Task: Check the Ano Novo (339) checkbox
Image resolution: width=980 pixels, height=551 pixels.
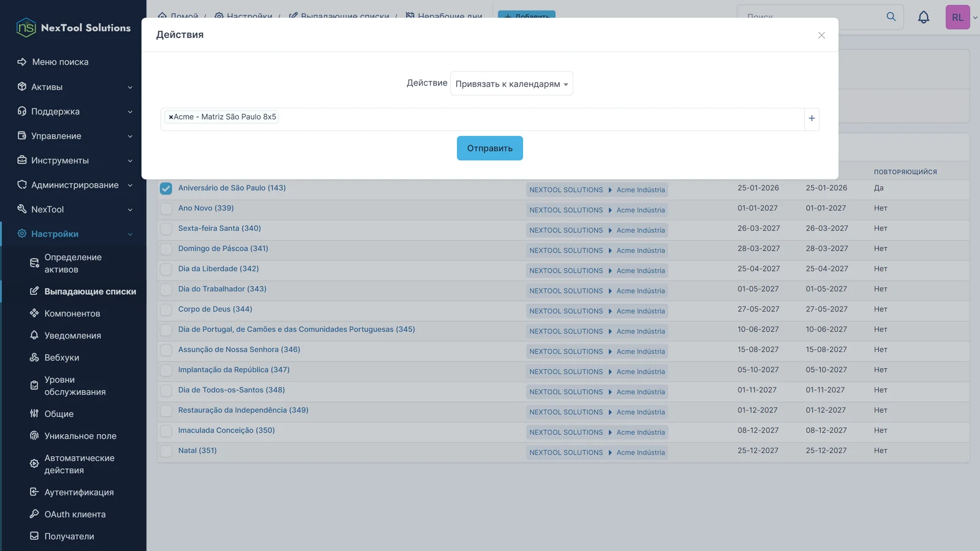Action: coord(166,209)
